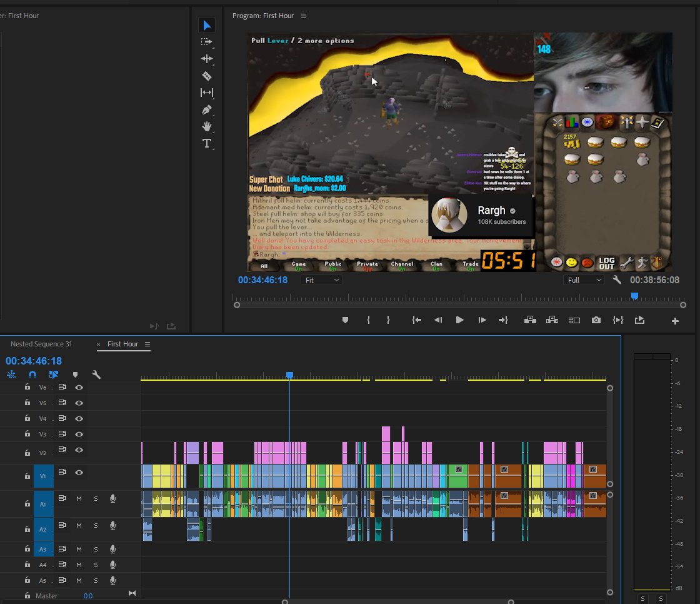Close the First Hour sequence tab
Viewport: 700px width, 604px height.
click(98, 345)
